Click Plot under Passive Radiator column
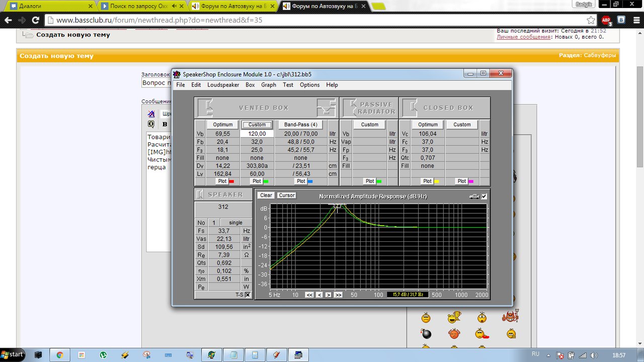The image size is (644, 362). (x=370, y=181)
